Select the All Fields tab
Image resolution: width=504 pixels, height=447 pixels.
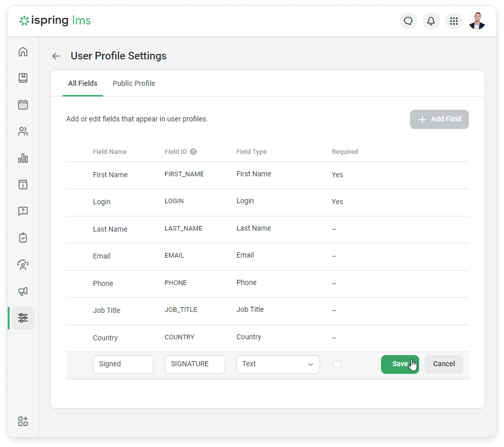(x=82, y=83)
